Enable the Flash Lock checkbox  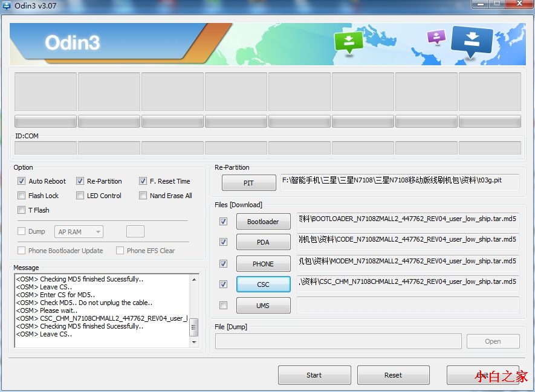[x=21, y=196]
